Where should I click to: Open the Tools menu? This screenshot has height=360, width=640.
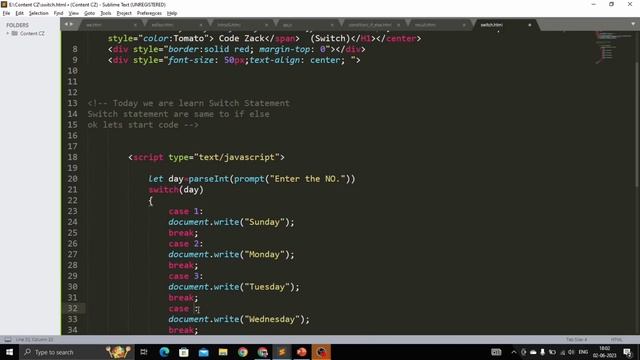(x=106, y=13)
